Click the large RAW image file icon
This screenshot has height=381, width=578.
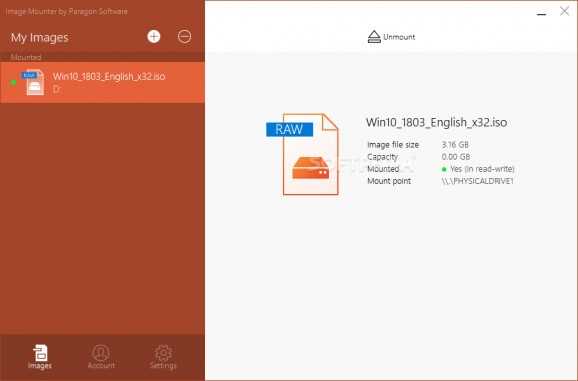coord(303,154)
